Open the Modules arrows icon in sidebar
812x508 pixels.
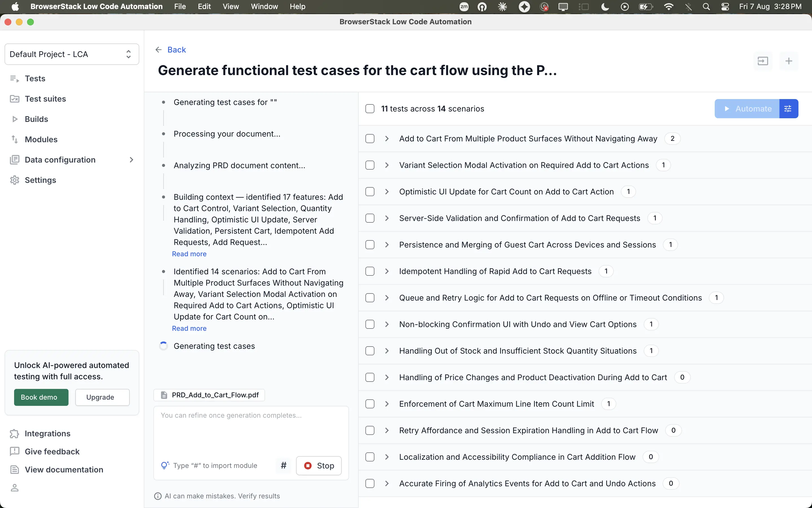[14, 139]
